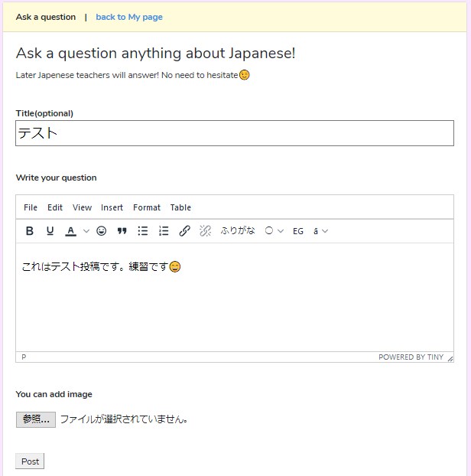Open the emoticons picker
471x476 pixels.
(x=102, y=231)
